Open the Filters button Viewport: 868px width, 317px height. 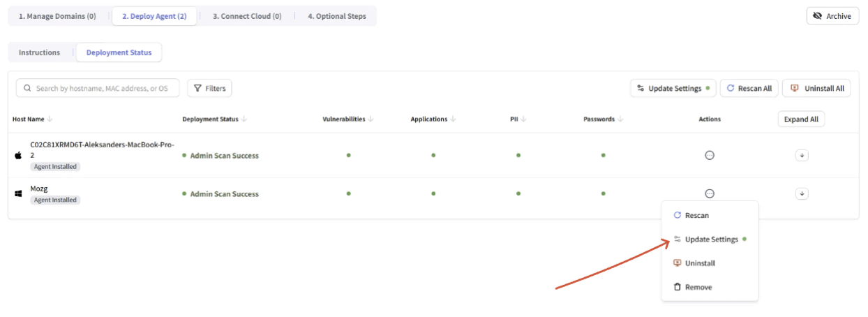[x=209, y=89]
